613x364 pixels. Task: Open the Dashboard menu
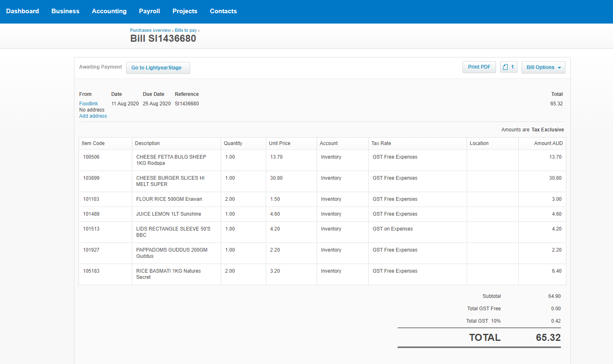(22, 11)
